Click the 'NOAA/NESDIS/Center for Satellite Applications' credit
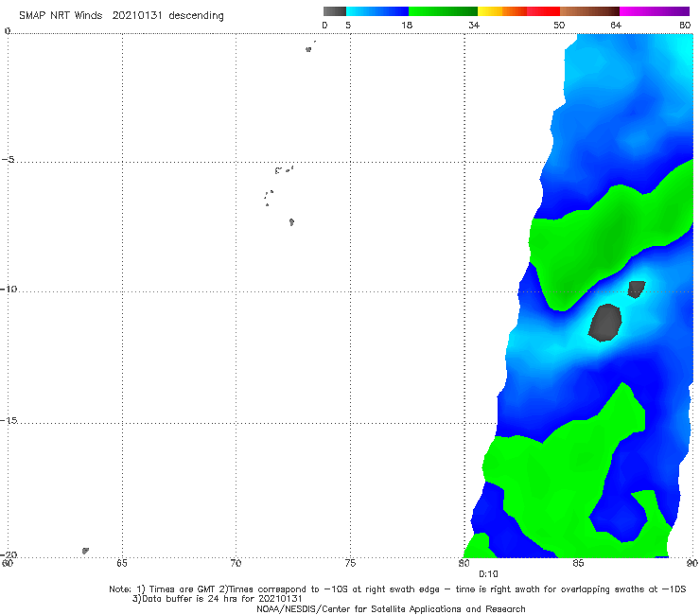Image resolution: width=700 pixels, height=615 pixels. click(x=391, y=608)
